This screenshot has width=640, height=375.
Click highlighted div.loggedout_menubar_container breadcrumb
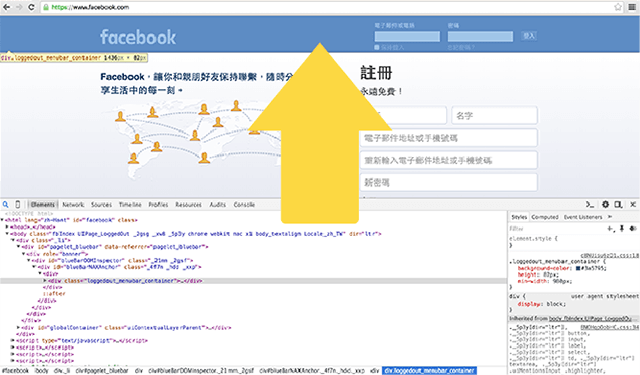pyautogui.click(x=429, y=371)
